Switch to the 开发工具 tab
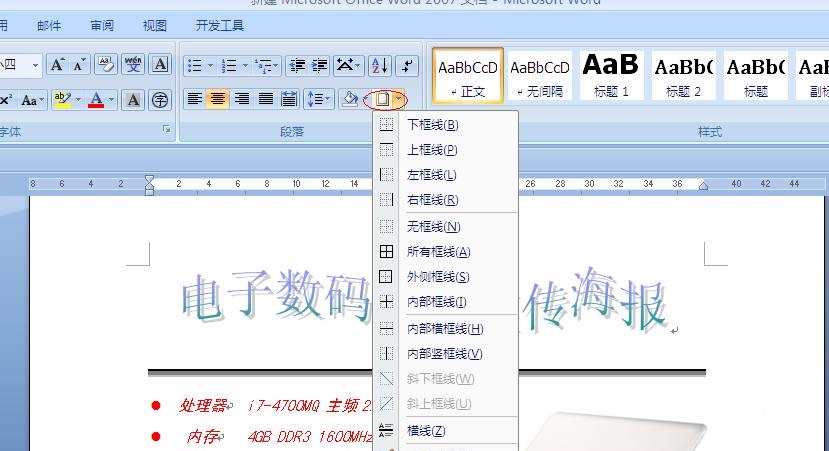Screen dimensions: 829x451 tap(219, 25)
